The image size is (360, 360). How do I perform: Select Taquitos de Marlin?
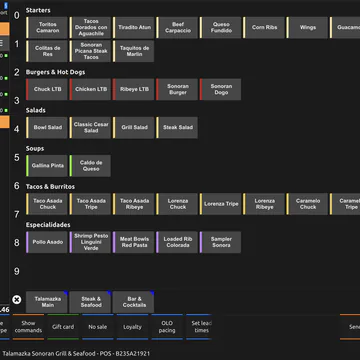pyautogui.click(x=134, y=51)
